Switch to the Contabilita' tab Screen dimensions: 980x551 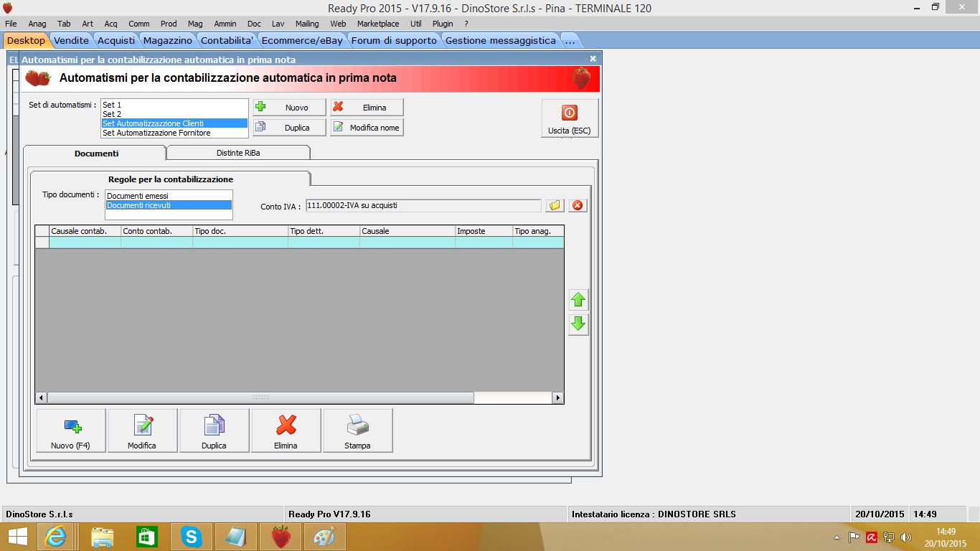227,40
